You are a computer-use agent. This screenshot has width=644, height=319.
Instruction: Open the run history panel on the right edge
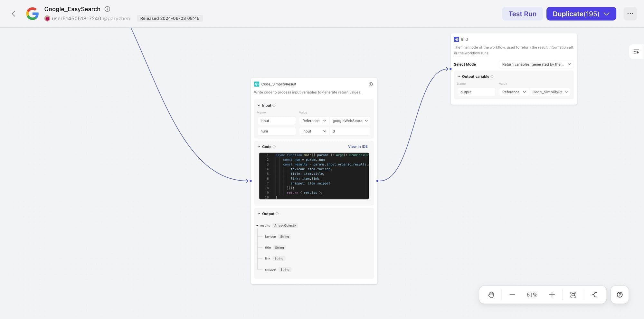(636, 51)
